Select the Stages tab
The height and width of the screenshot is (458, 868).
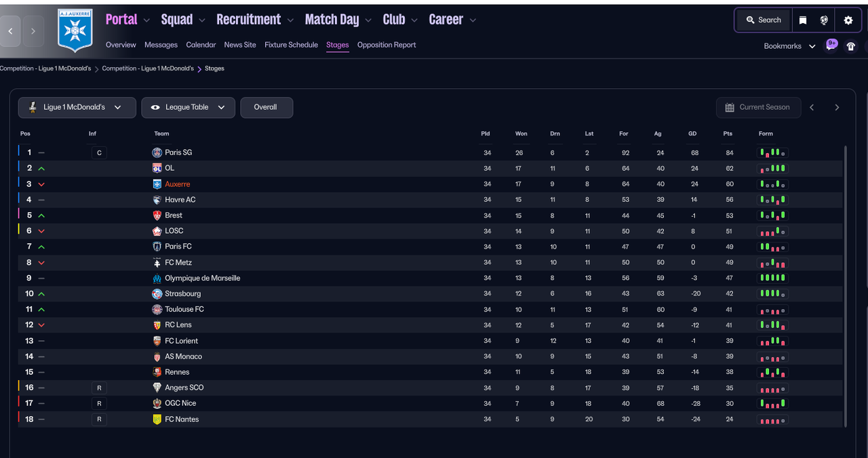click(x=337, y=45)
